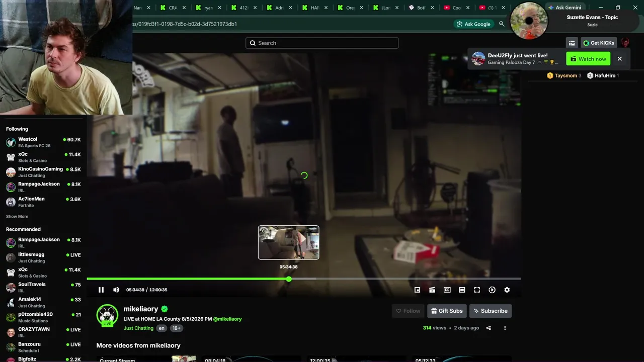Click the 314 views count
This screenshot has height=362, width=644.
coord(434,328)
